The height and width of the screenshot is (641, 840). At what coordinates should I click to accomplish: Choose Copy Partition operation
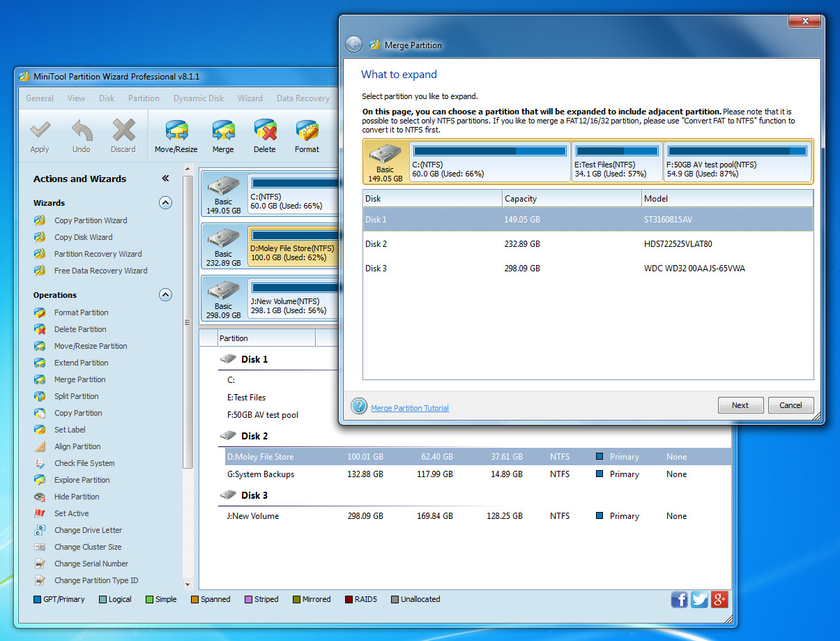coord(78,413)
